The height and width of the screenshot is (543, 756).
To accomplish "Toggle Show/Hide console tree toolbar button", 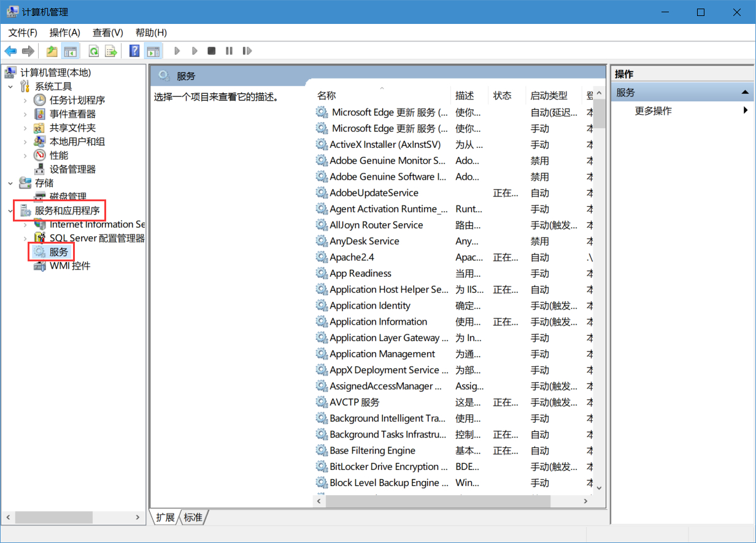I will [x=71, y=51].
